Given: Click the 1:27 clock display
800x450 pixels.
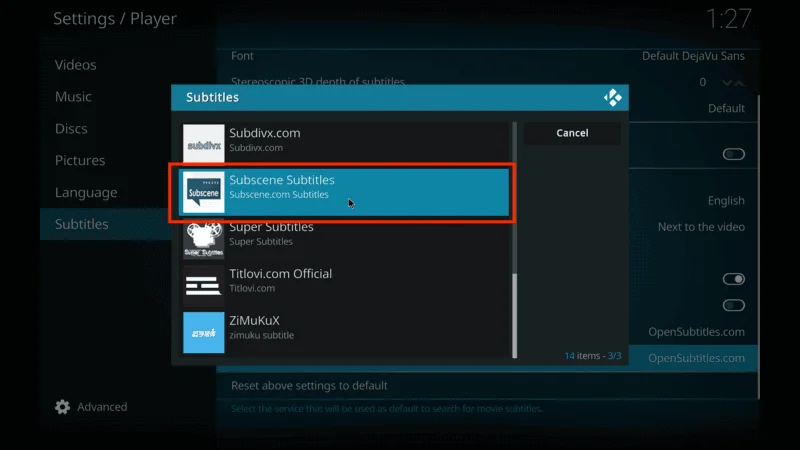Looking at the screenshot, I should [x=729, y=19].
